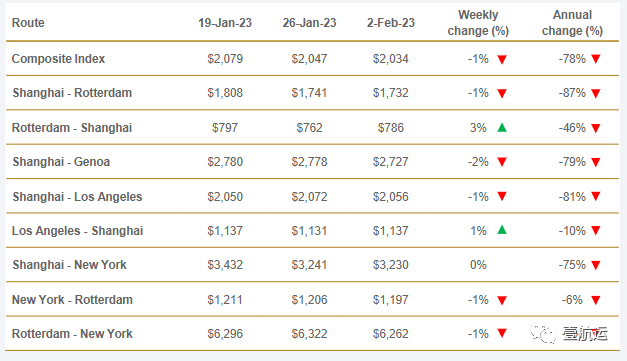Click the 19-Jan-23 column header
Viewport: 627px width, 361px height.
225,23
